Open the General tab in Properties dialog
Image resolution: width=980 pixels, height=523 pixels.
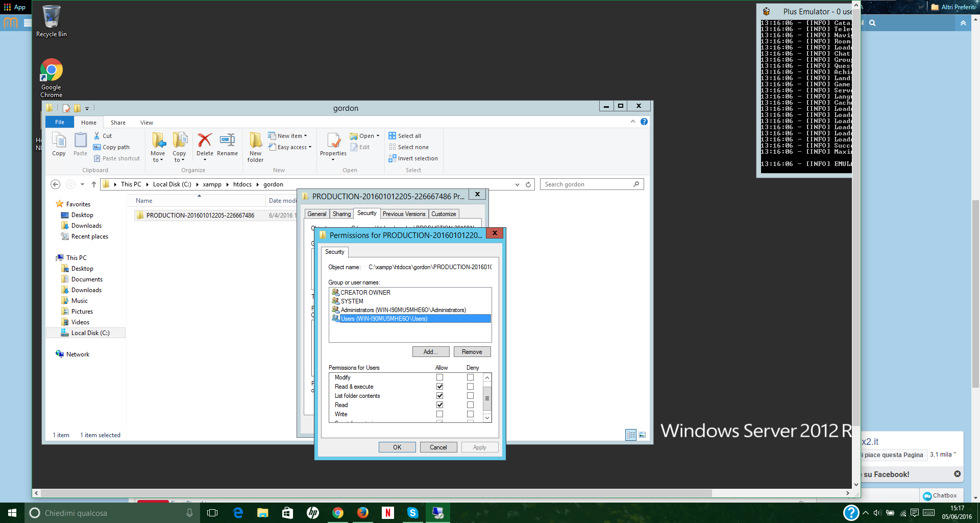click(317, 214)
